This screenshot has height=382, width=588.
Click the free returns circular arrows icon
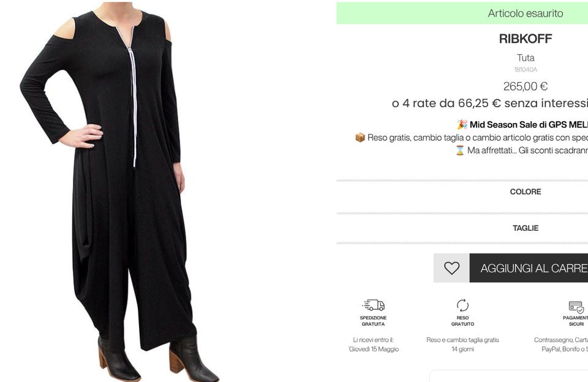click(462, 305)
